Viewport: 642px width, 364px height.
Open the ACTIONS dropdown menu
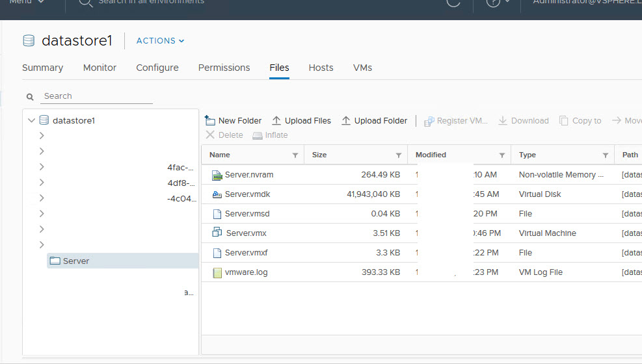pyautogui.click(x=160, y=41)
